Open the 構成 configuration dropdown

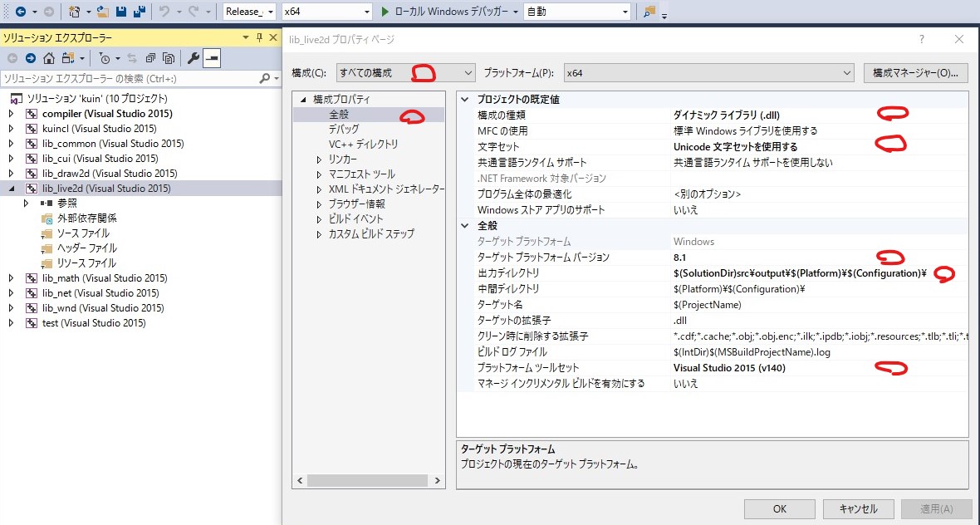tap(405, 73)
